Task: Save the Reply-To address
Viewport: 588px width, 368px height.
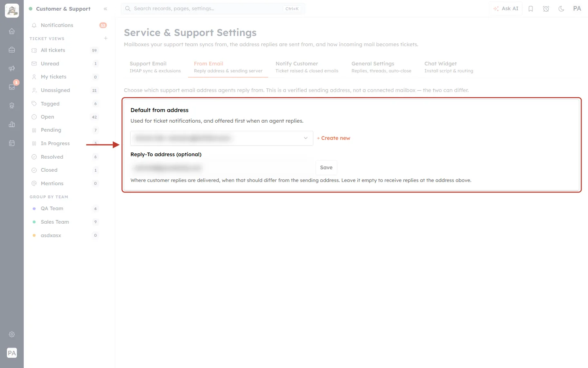Action: 326,168
